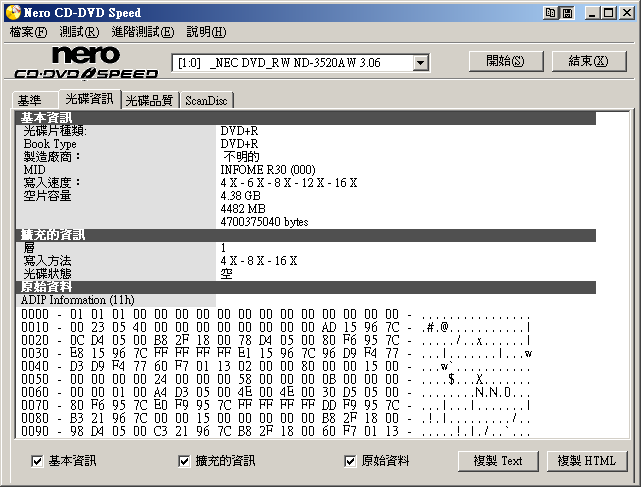Click the 開始(S) start button
This screenshot has width=641, height=487.
click(x=506, y=61)
